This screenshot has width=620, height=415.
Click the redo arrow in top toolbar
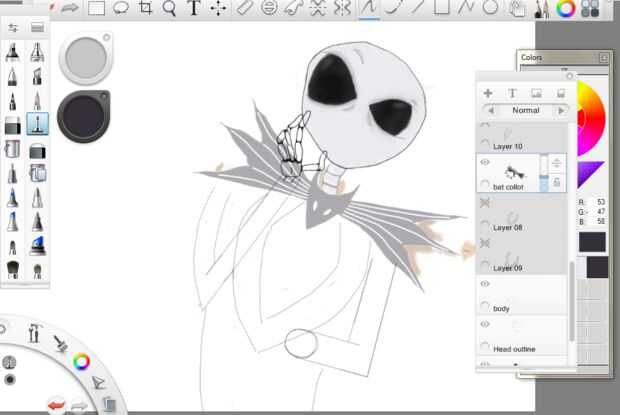click(70, 9)
